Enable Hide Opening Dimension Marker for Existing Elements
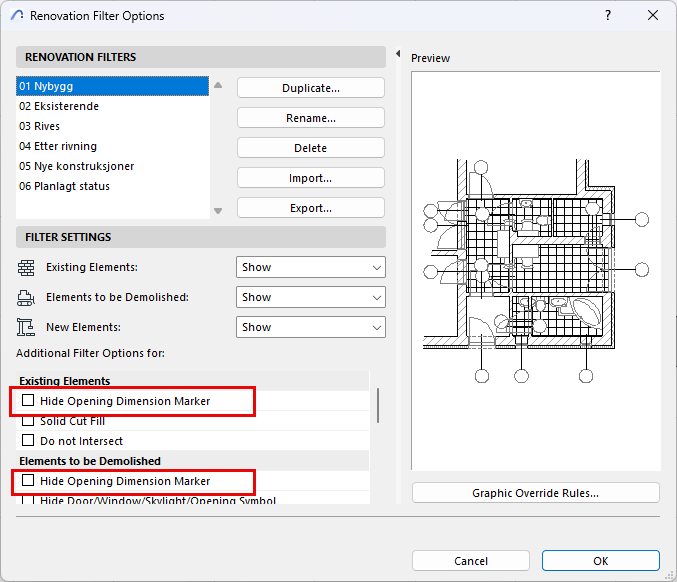 click(28, 401)
